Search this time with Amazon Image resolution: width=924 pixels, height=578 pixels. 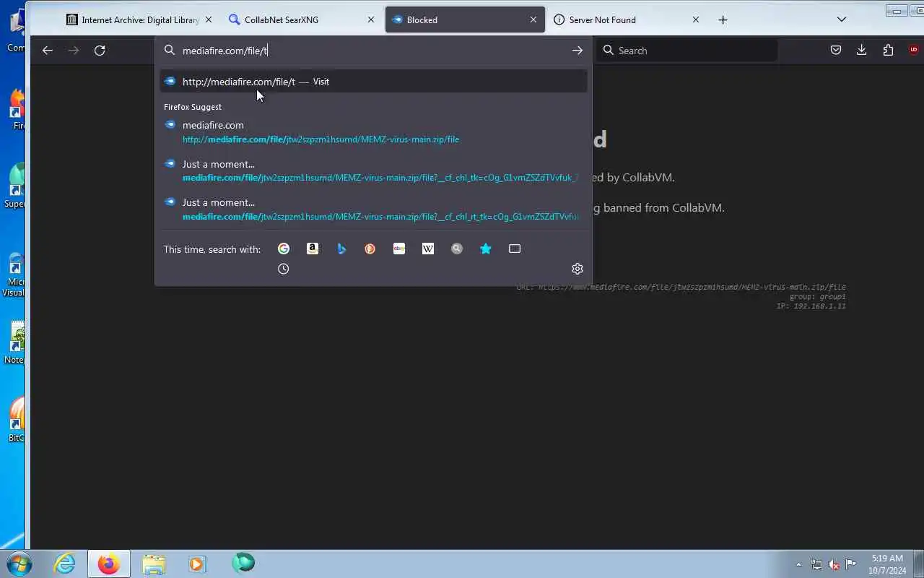pyautogui.click(x=313, y=249)
